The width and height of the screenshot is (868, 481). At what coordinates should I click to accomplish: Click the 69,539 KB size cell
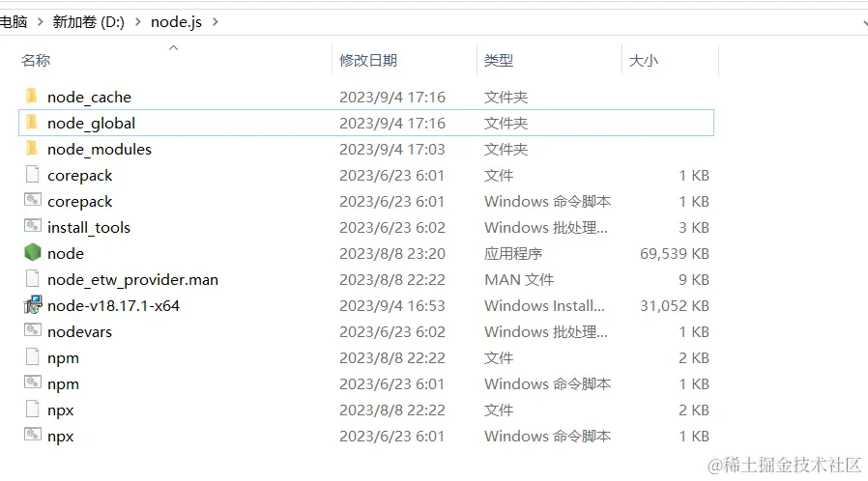coord(675,254)
